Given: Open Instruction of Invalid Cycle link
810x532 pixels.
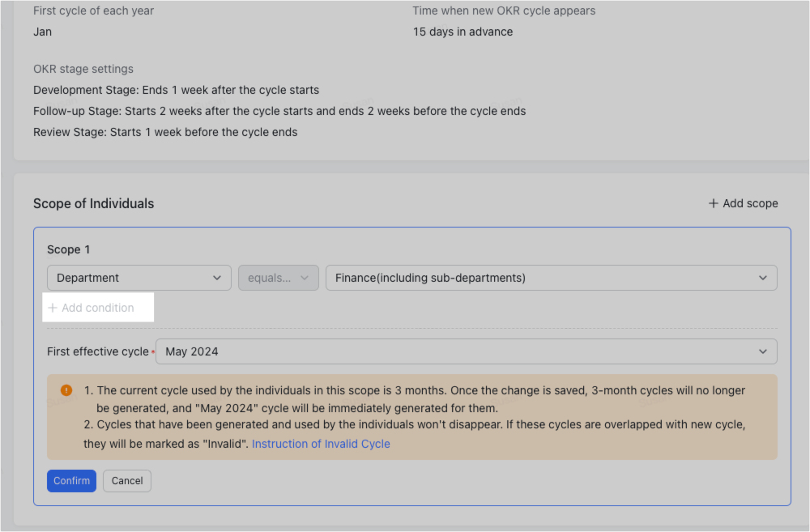Looking at the screenshot, I should click(x=321, y=444).
